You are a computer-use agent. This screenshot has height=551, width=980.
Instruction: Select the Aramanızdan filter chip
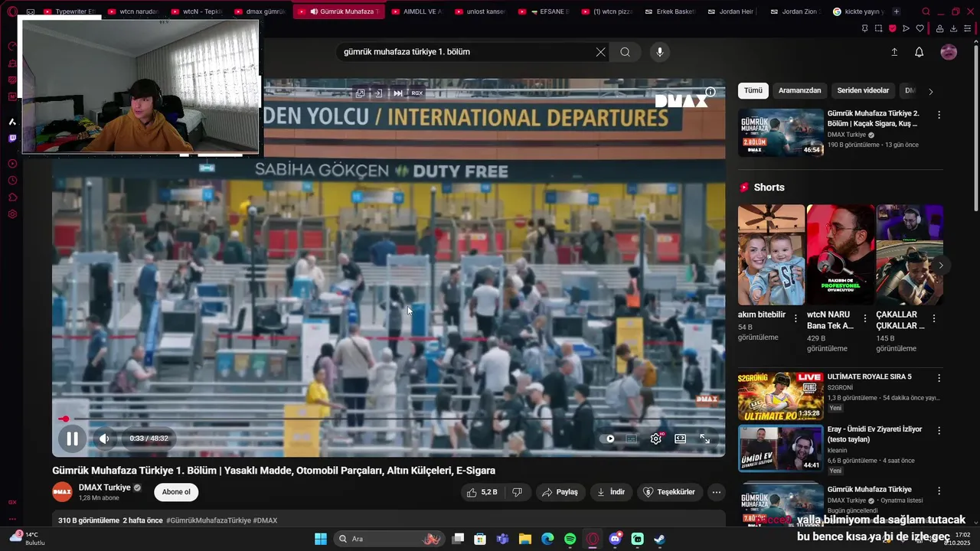click(799, 90)
